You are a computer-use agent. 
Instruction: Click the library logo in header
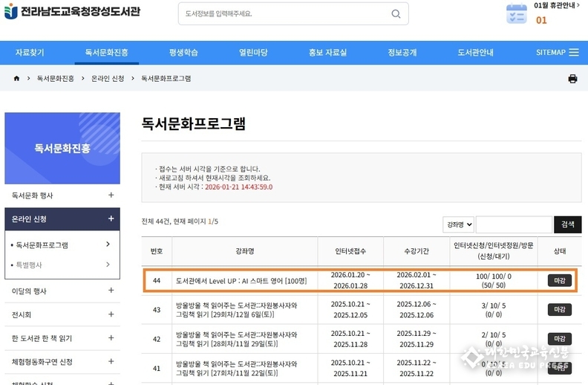[x=72, y=12]
